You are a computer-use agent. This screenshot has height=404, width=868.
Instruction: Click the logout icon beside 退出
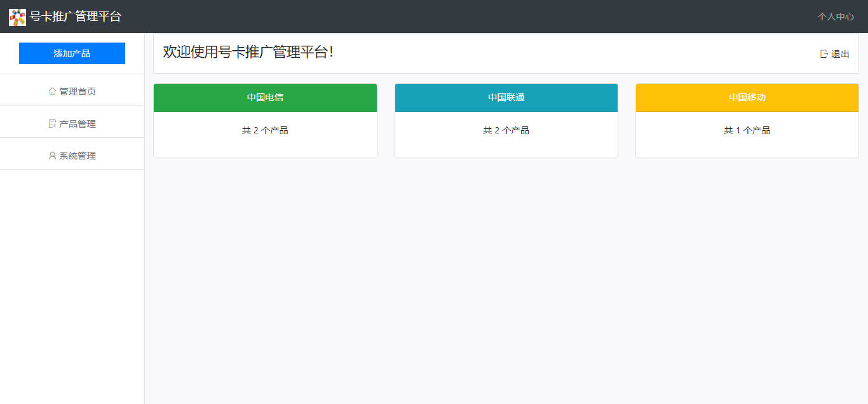824,54
